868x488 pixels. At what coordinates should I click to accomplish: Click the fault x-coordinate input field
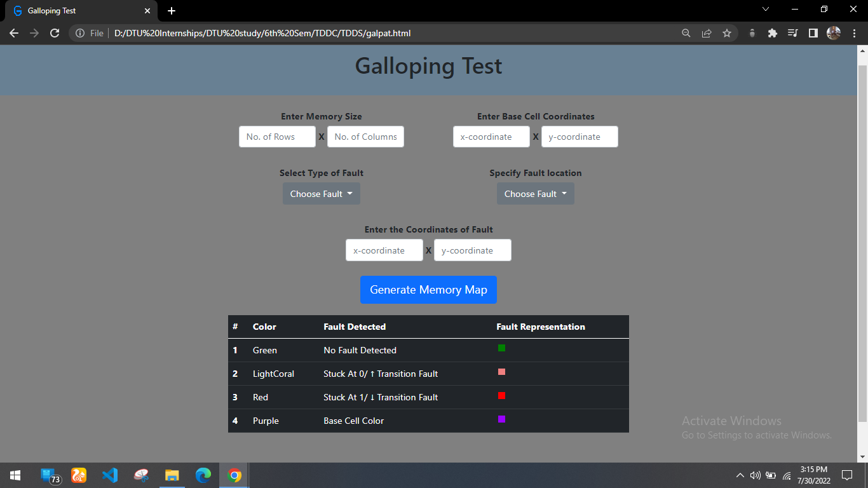(384, 250)
